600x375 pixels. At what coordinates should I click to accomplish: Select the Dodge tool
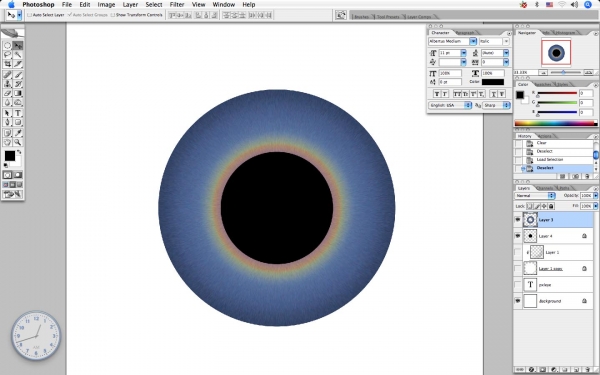point(18,102)
